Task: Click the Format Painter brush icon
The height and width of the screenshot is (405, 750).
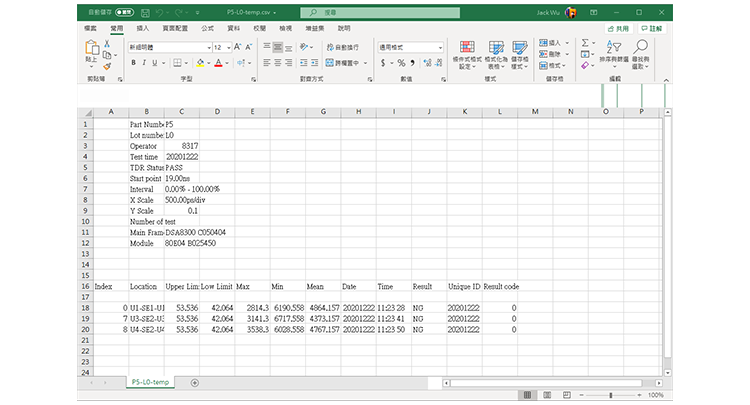Action: 107,66
